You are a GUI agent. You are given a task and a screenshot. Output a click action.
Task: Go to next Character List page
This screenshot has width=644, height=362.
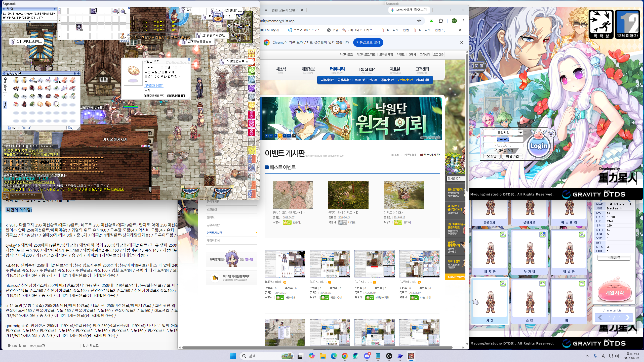627,318
